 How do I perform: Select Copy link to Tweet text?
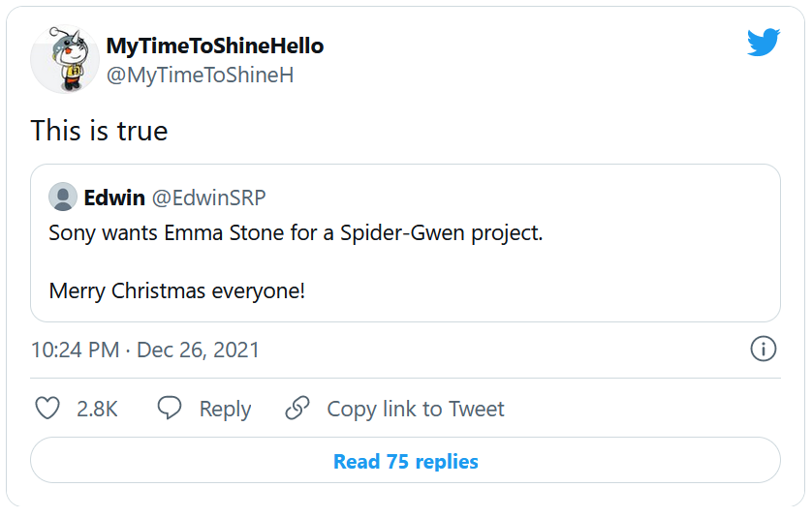[416, 410]
